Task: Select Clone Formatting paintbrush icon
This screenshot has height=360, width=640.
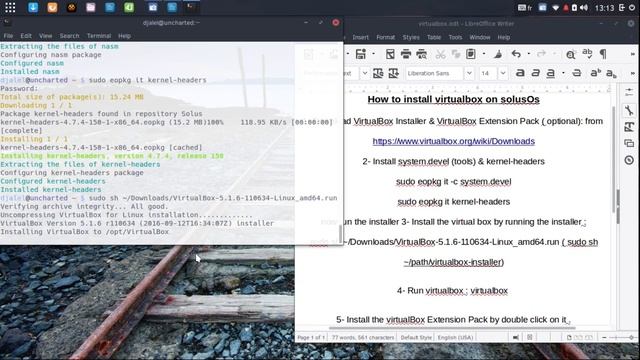Action: 498,54
